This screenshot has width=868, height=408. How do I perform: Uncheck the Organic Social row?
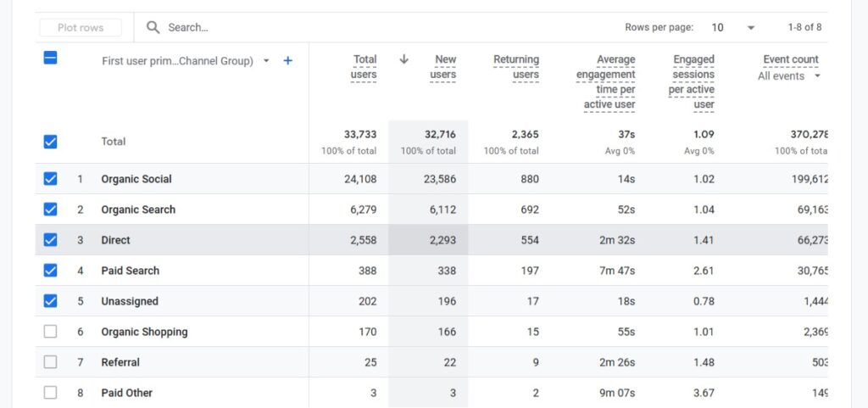50,179
